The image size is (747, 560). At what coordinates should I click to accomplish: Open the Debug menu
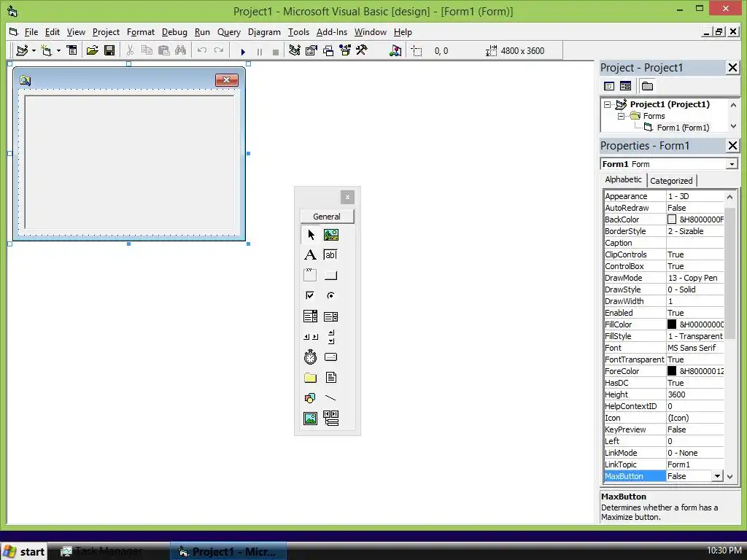click(174, 32)
